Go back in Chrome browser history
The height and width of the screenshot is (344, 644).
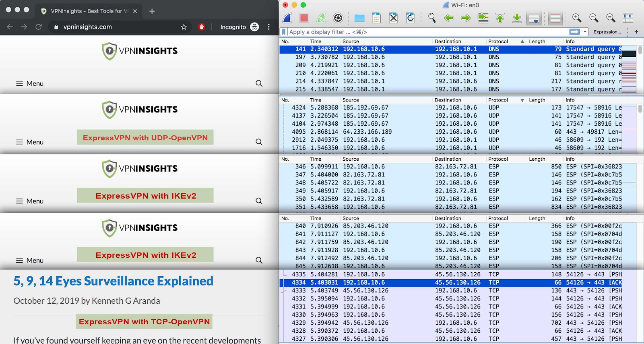click(x=10, y=27)
